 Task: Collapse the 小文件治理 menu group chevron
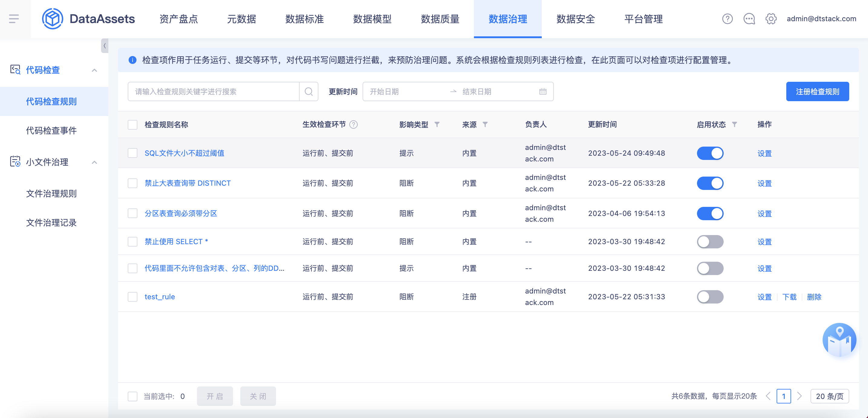coord(94,162)
